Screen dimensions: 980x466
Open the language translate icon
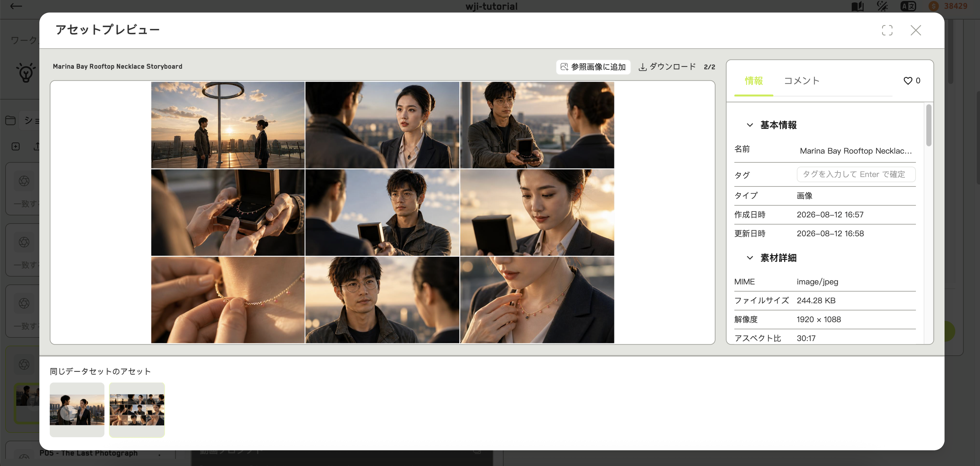pos(908,6)
